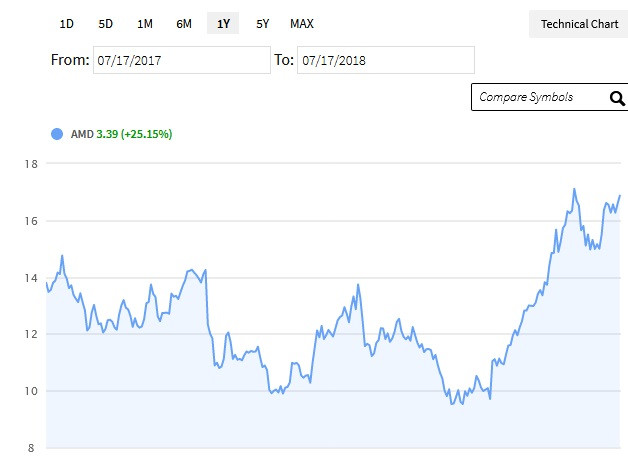Click the magnifier search icon
This screenshot has width=628, height=458.
pyautogui.click(x=617, y=98)
